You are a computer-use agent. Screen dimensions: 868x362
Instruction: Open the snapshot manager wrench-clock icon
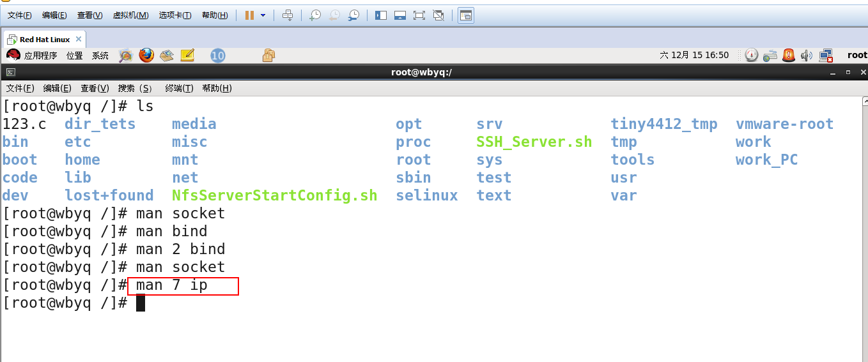click(353, 15)
